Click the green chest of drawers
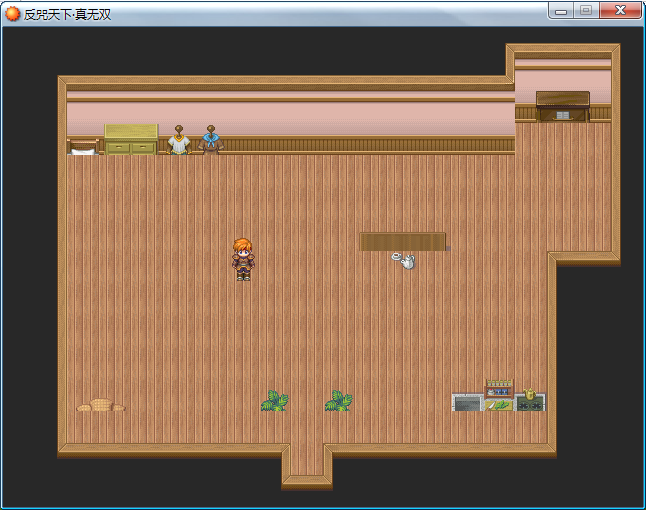The image size is (646, 510). pyautogui.click(x=131, y=140)
